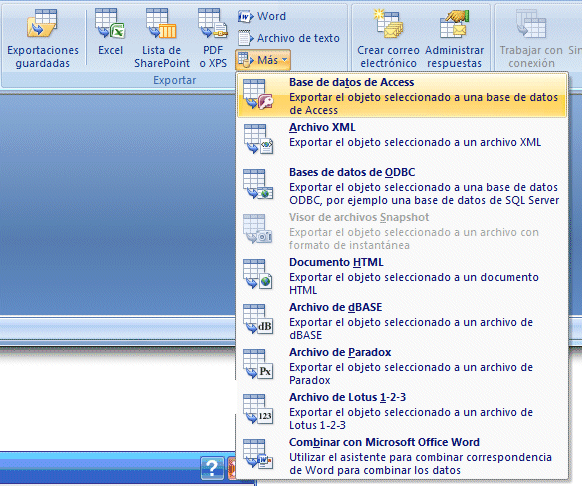Choose Archivo de Lotus 1-2-3
This screenshot has width=582, height=486.
[x=402, y=410]
